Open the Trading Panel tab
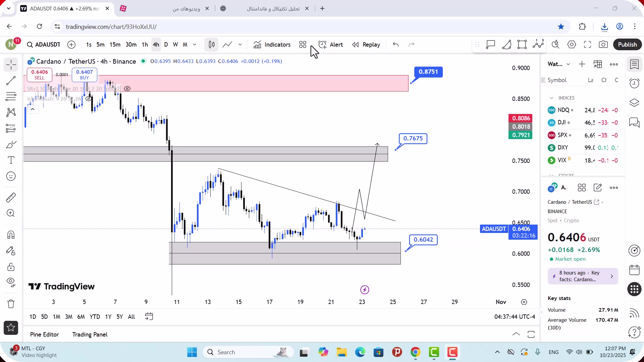The image size is (644, 362). pyautogui.click(x=90, y=335)
